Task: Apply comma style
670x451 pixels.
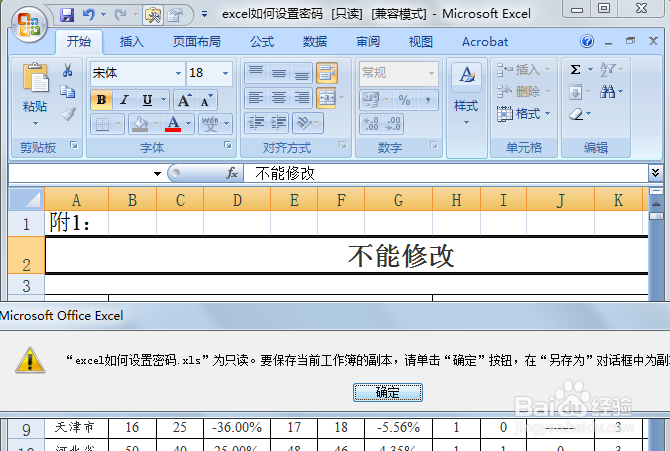Action: coord(427,100)
